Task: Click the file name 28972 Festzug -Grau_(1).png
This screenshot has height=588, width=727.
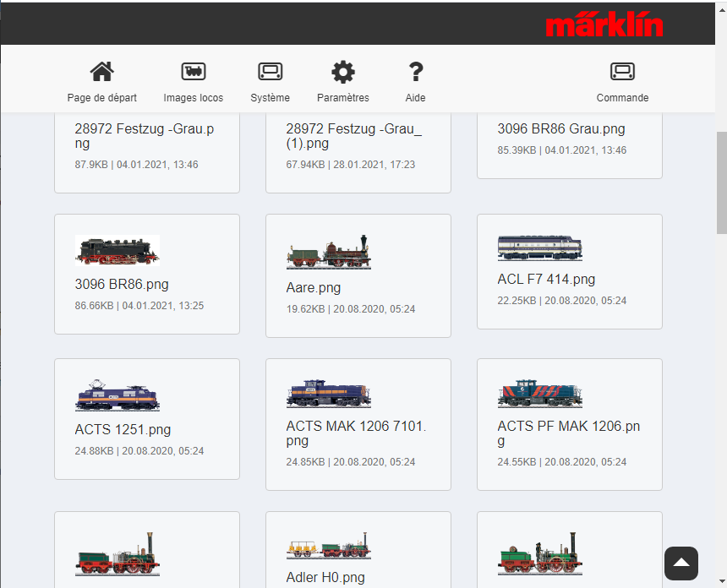Action: point(354,136)
